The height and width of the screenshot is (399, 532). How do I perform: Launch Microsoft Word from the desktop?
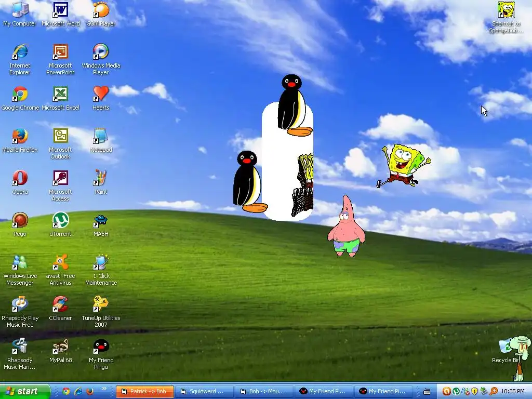[60, 14]
